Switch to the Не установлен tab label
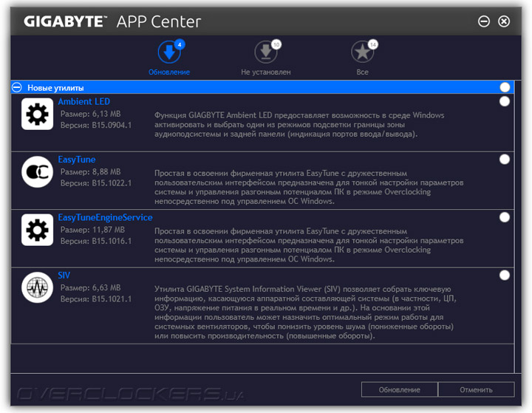The image size is (532, 413). (x=266, y=72)
